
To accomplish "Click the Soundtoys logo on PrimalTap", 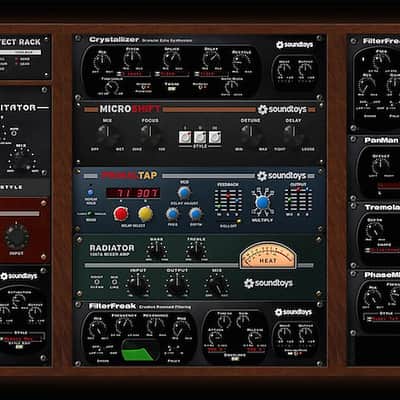I will [x=282, y=176].
